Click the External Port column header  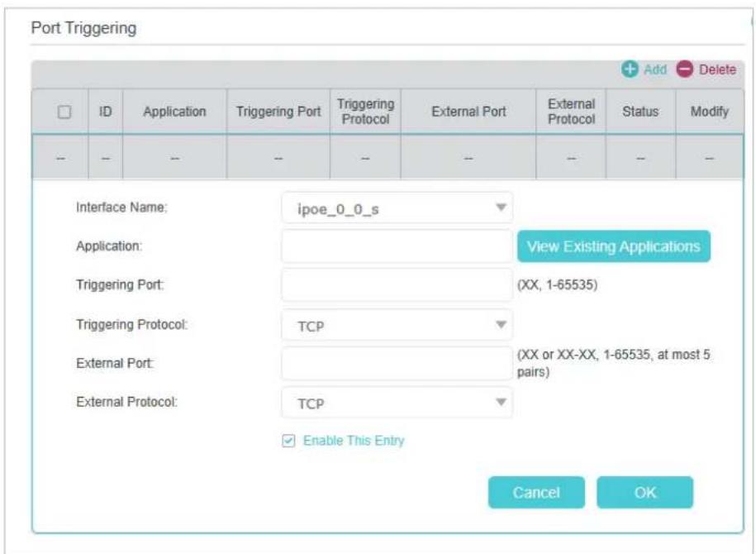468,112
